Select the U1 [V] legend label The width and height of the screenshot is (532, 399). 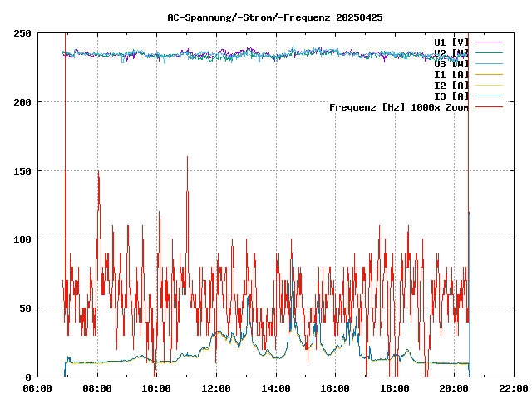tap(451, 42)
